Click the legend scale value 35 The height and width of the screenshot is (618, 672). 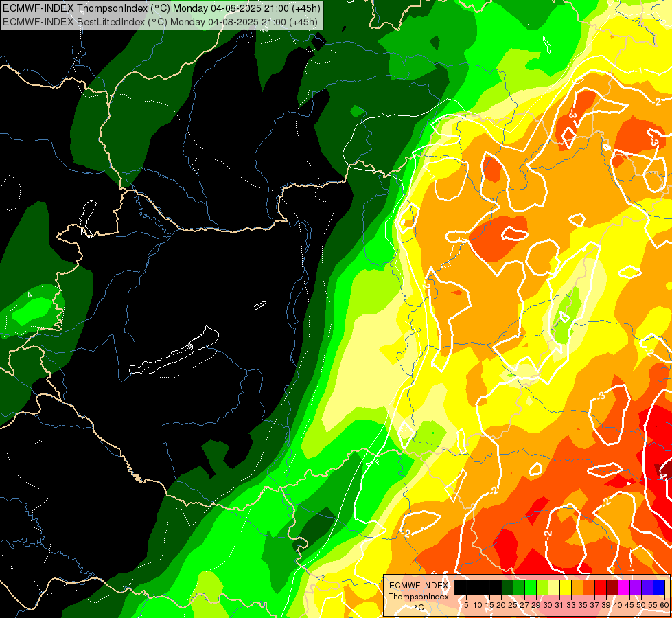coord(583,605)
